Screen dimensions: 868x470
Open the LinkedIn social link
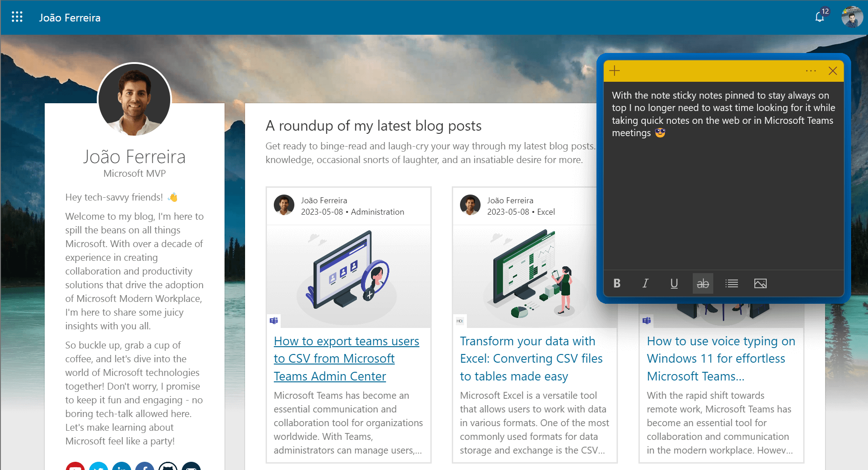[x=122, y=467]
